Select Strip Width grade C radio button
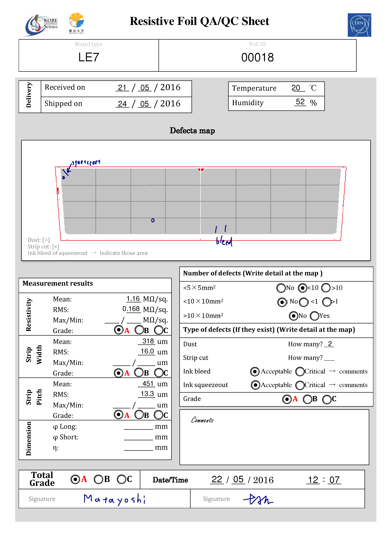 (159, 373)
